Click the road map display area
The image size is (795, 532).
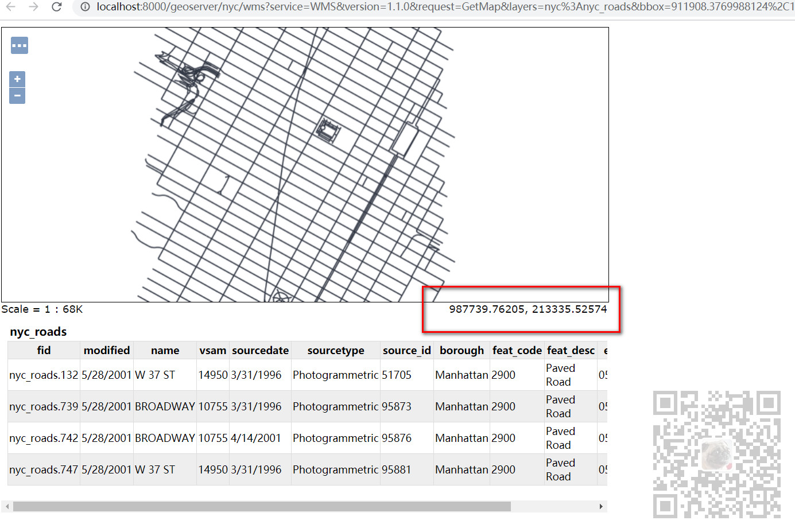pos(305,165)
